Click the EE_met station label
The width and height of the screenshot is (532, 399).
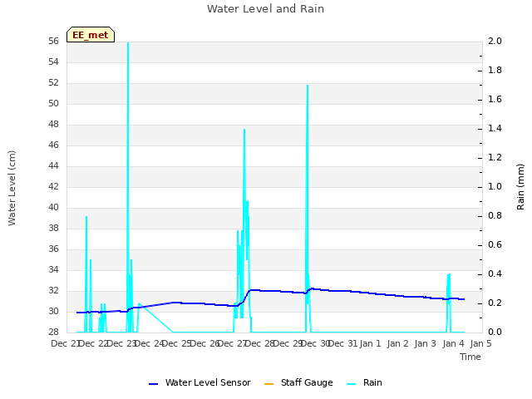(x=91, y=35)
